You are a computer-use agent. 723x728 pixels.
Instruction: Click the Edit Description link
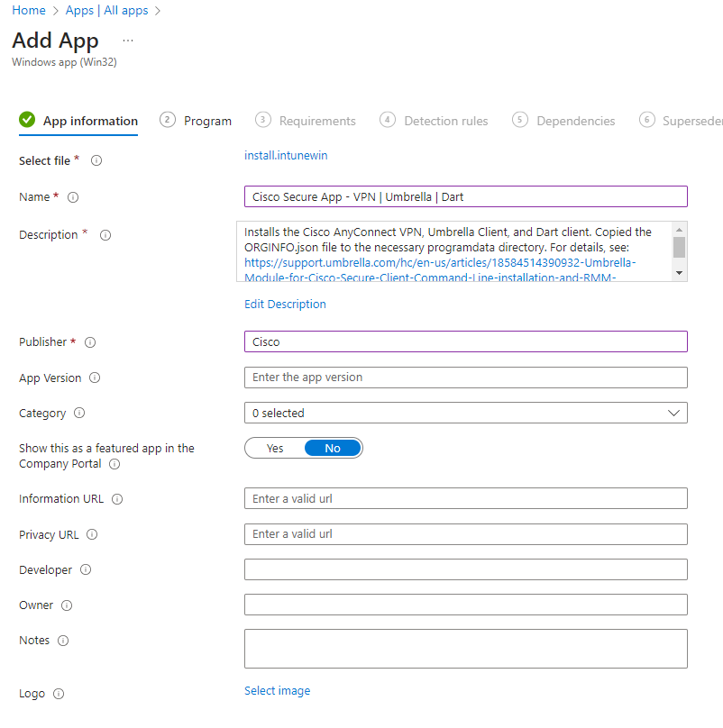pos(285,305)
